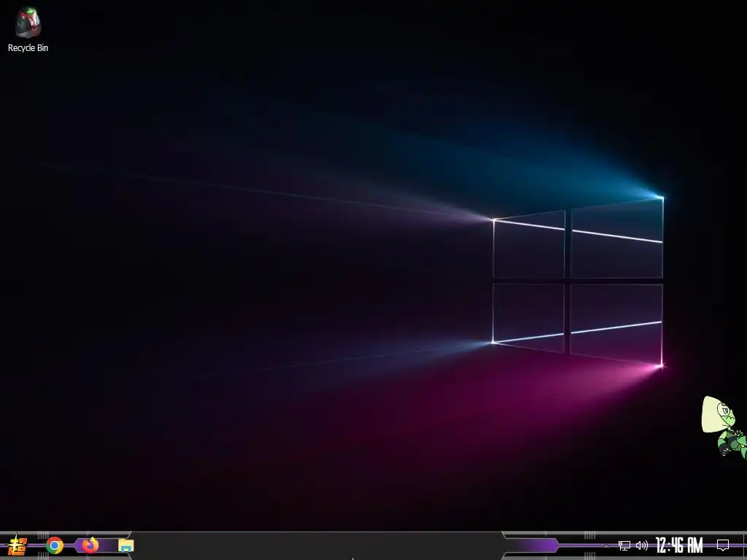Open the custom Start menu button
The width and height of the screenshot is (747, 560).
click(x=17, y=545)
